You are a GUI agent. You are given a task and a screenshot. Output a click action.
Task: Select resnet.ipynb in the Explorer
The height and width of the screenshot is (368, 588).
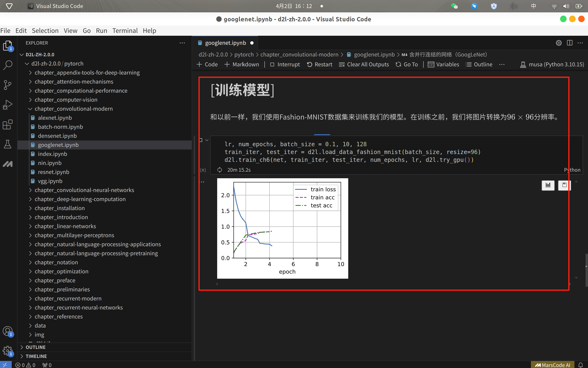click(53, 172)
